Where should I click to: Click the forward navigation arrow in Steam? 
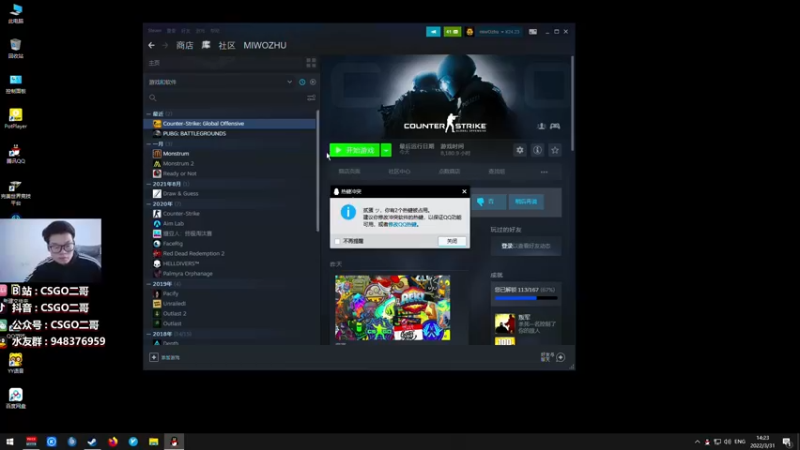165,45
